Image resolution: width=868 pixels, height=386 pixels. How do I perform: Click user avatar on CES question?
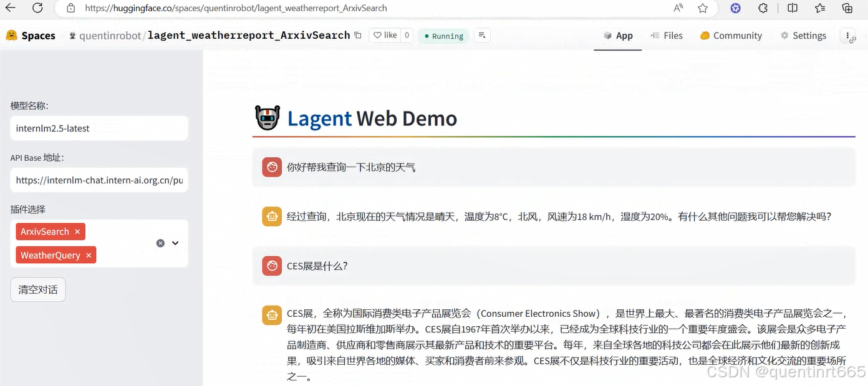[x=272, y=266]
